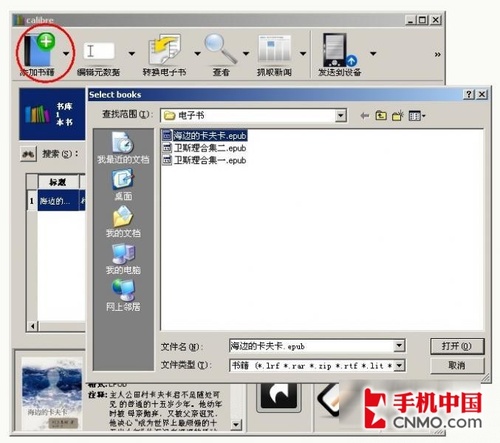500x443 pixels.
Task: Click the View (查看) magnifier icon
Action: click(x=220, y=49)
